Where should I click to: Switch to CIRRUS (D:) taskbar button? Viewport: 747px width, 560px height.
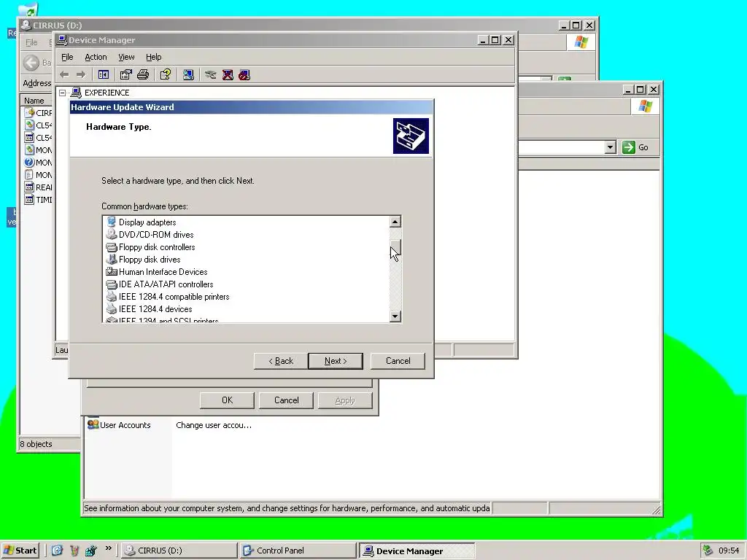tap(179, 551)
